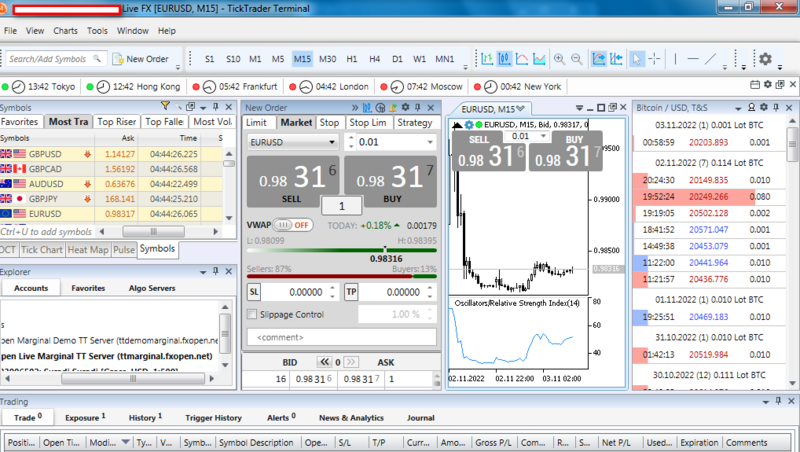
Task: Open the Charts menu
Action: [65, 31]
